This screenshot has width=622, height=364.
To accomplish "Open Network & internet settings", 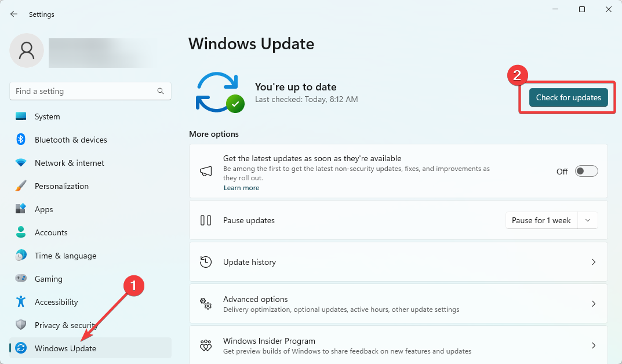I will (x=90, y=163).
